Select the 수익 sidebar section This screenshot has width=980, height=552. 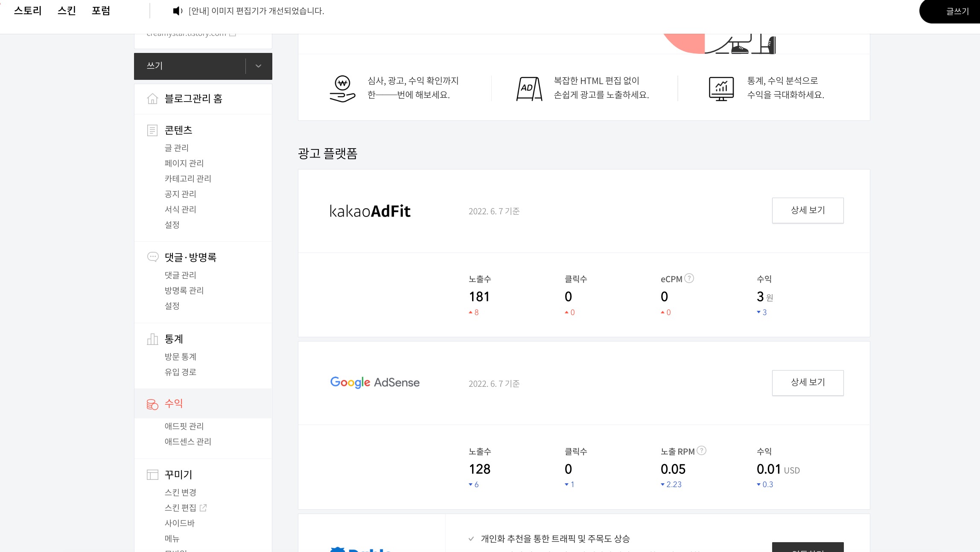[x=203, y=403]
